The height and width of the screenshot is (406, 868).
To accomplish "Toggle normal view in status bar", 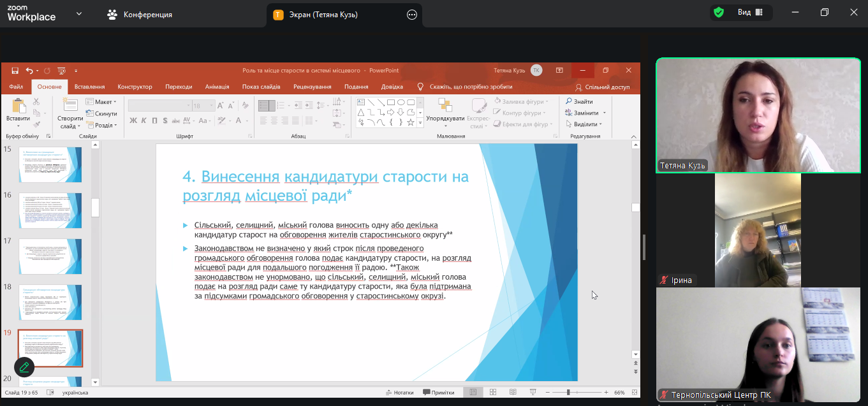I will coord(473,393).
